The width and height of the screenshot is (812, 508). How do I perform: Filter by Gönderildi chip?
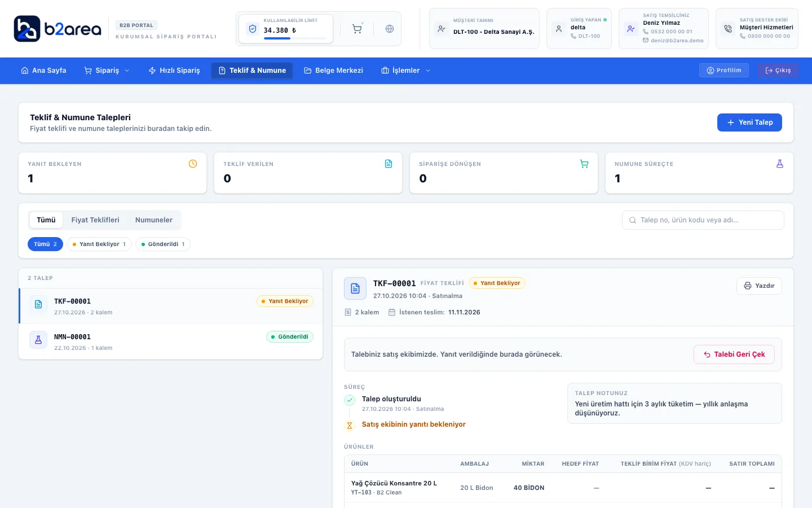pos(163,244)
